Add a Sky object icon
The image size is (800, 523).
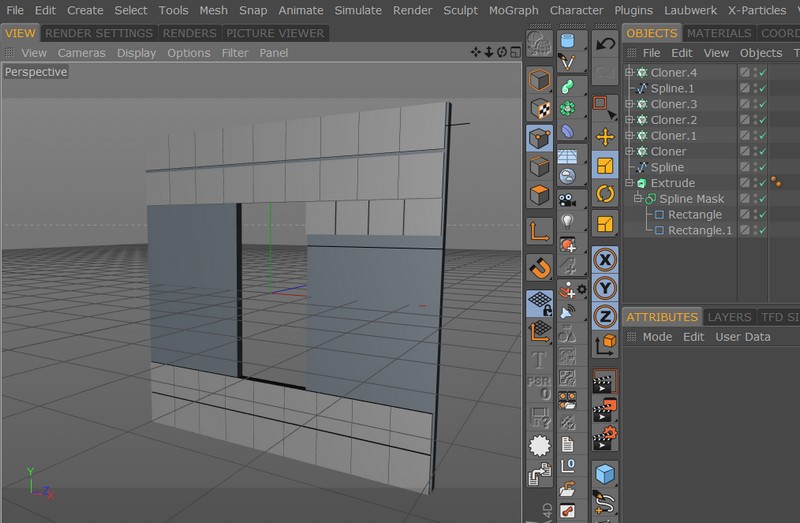[x=568, y=177]
